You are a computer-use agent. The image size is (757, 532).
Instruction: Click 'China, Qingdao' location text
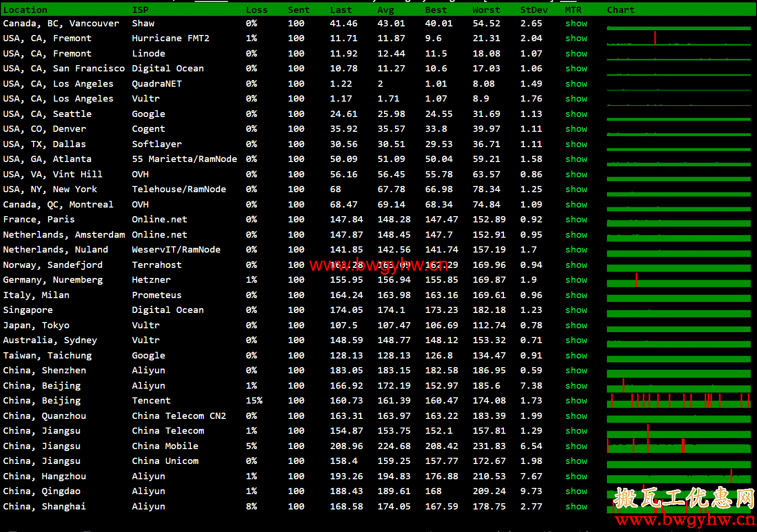tap(42, 491)
